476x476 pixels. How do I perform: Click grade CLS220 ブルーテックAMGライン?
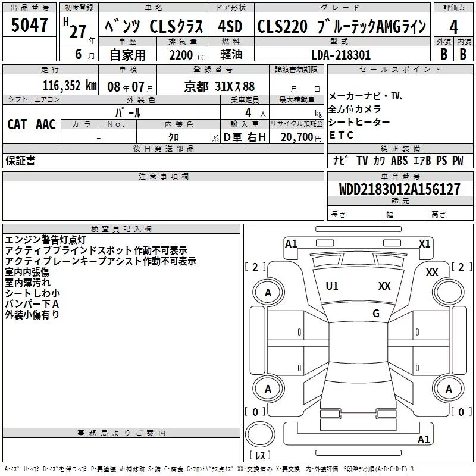pos(342,26)
